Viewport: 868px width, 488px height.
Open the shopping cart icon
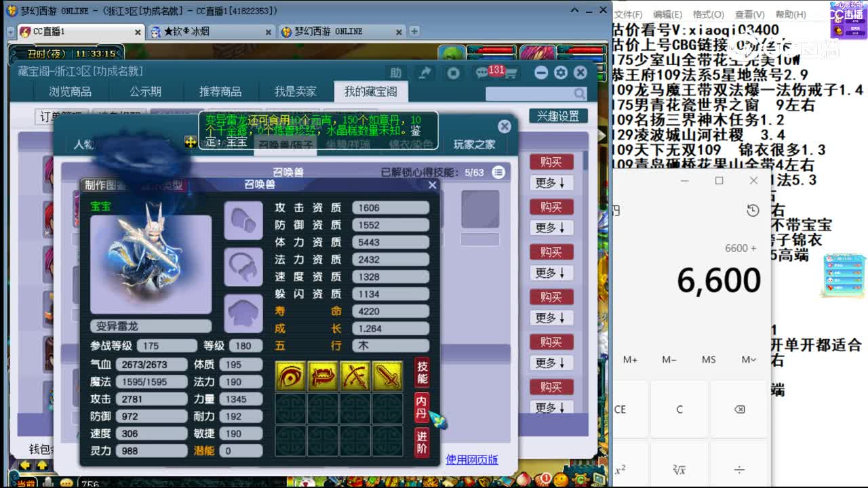[x=511, y=73]
